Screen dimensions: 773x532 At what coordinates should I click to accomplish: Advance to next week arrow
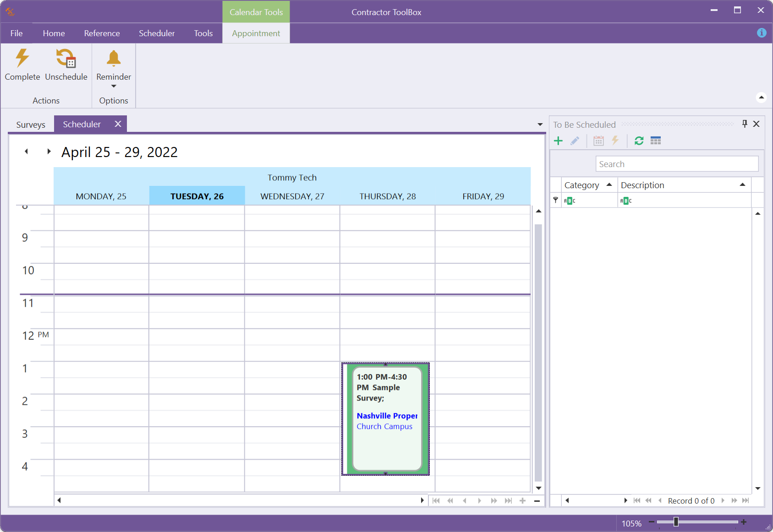coord(49,152)
